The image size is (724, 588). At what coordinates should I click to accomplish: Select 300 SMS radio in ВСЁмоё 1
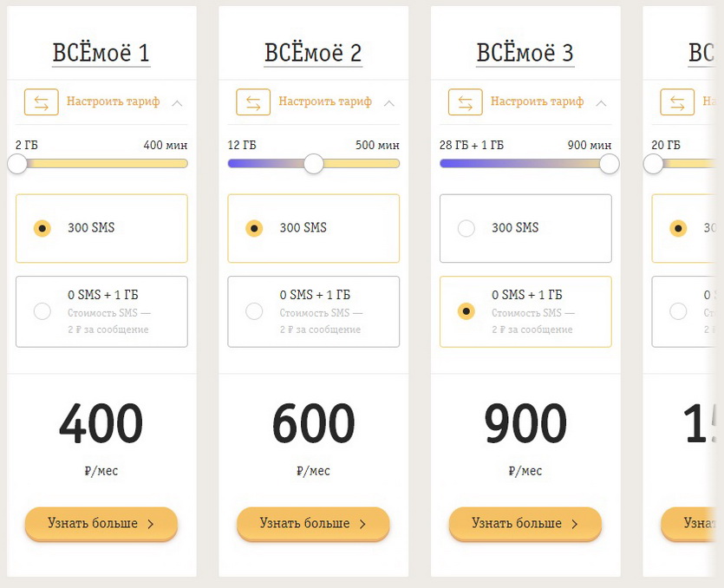click(x=42, y=228)
